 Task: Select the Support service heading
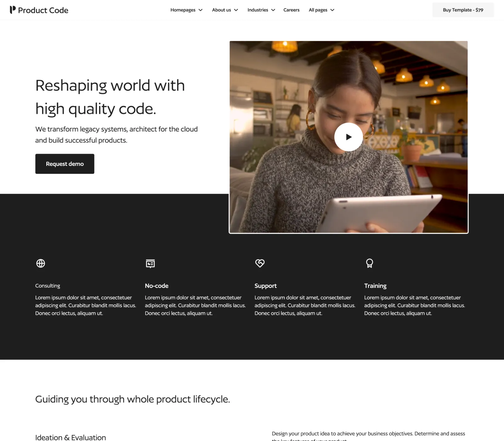click(x=266, y=286)
